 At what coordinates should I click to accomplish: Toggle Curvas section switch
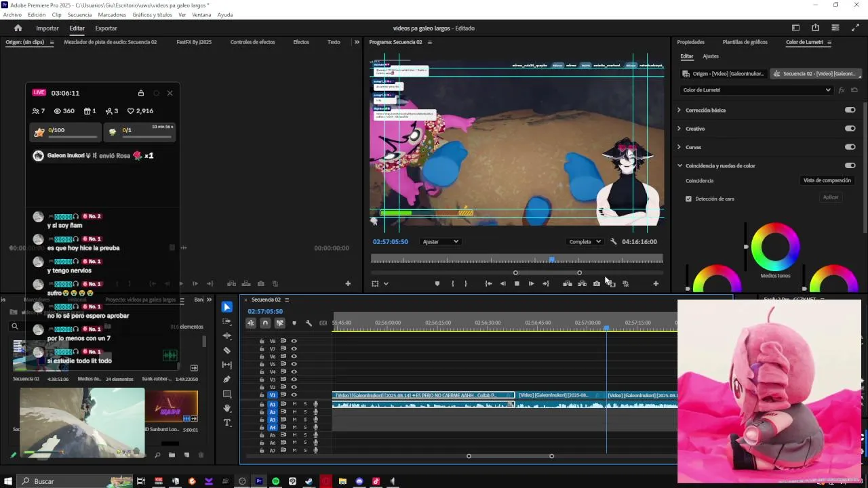point(850,146)
